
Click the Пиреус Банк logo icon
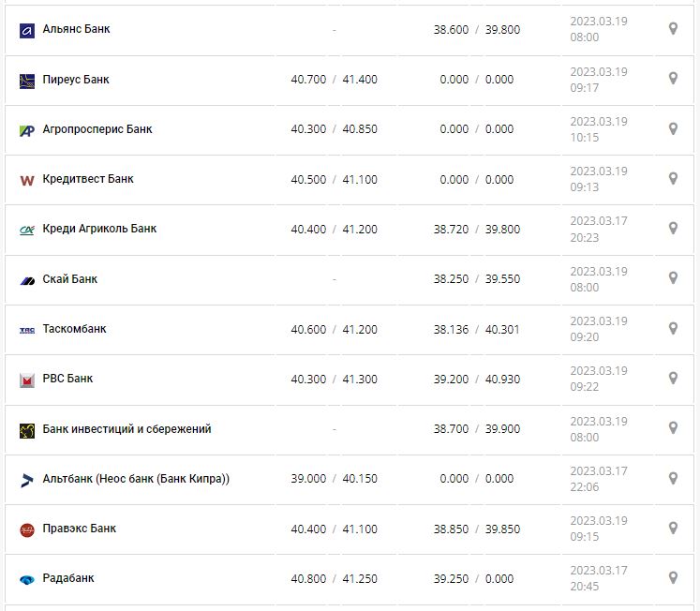(x=26, y=81)
